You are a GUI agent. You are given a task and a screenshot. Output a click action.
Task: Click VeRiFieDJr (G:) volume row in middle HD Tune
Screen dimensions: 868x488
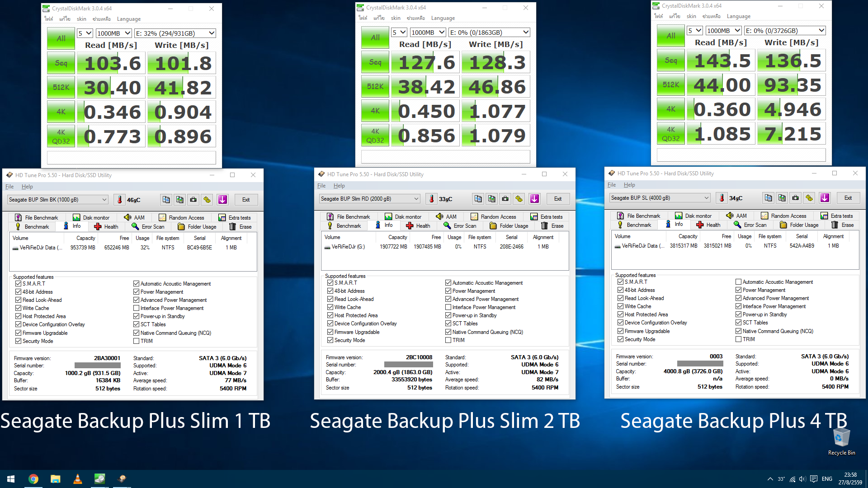click(348, 247)
